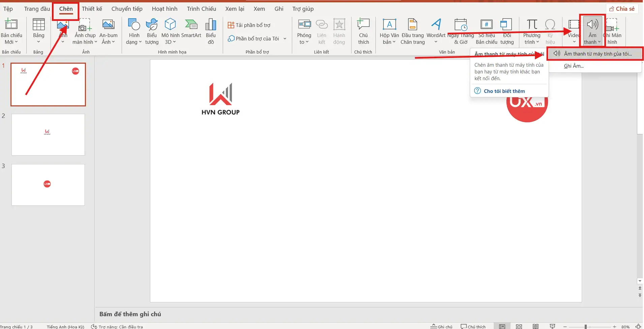
Task: Click the notes area Bấm để thêm ghi chú
Action: 130,314
